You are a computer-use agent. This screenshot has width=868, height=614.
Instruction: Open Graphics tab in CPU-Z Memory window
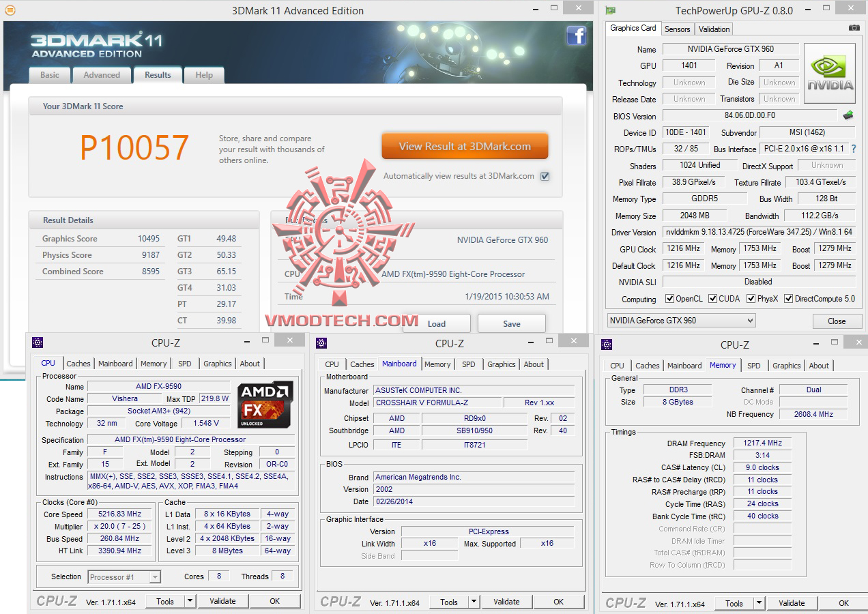coord(787,366)
